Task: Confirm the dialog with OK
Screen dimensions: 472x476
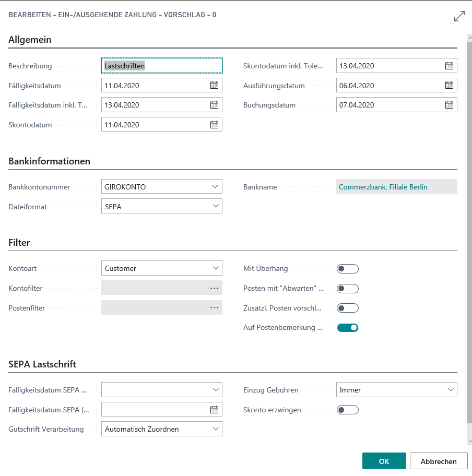Action: click(384, 461)
